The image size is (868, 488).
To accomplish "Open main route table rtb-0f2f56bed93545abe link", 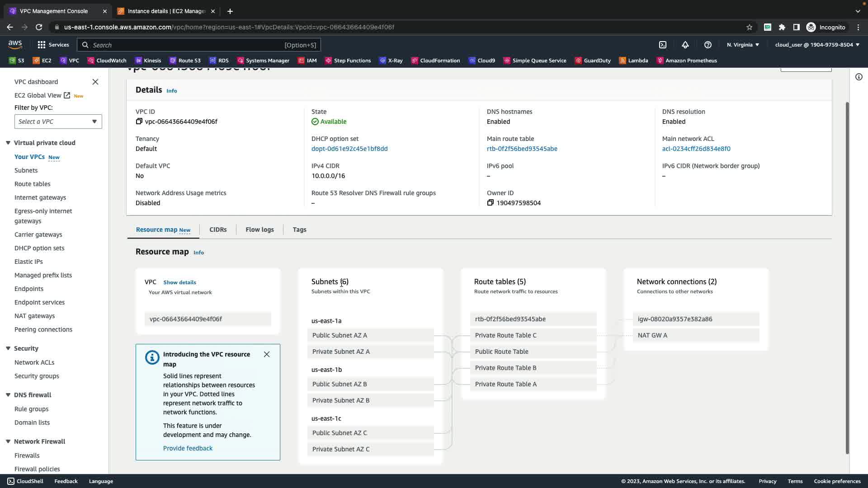I will click(522, 149).
